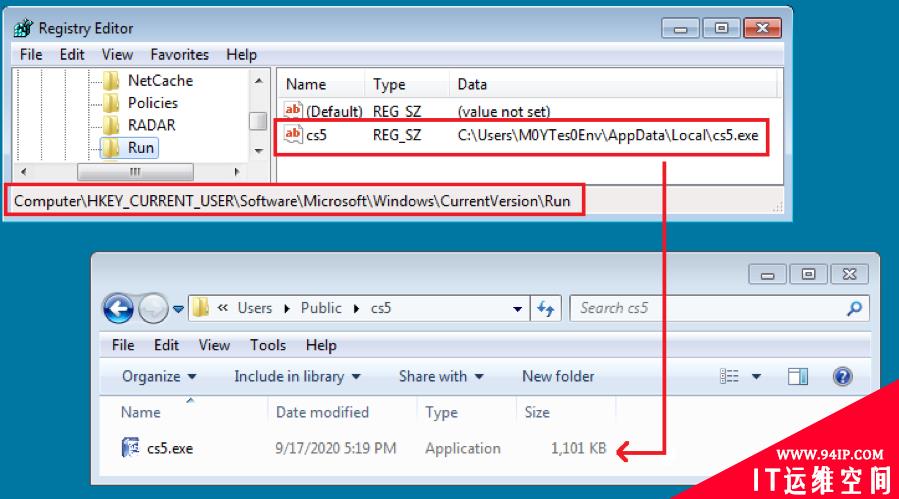The image size is (899, 499).
Task: Select Run key in registry tree
Action: [x=140, y=147]
